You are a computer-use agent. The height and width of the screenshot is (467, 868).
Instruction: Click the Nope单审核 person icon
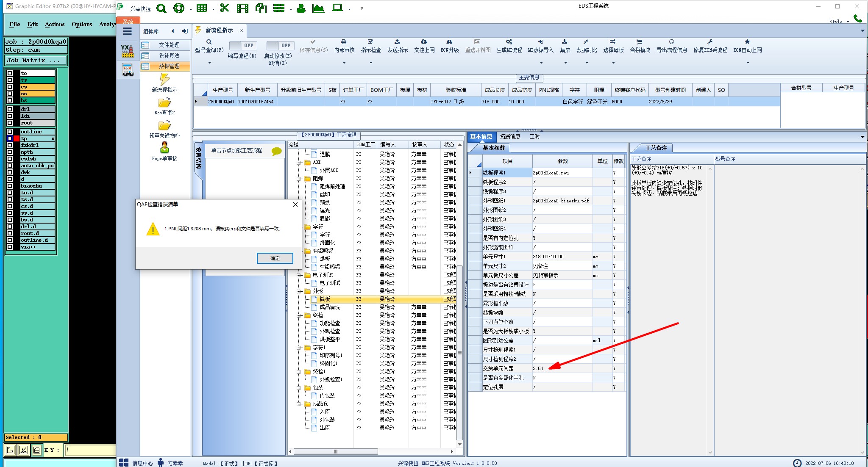tap(164, 148)
